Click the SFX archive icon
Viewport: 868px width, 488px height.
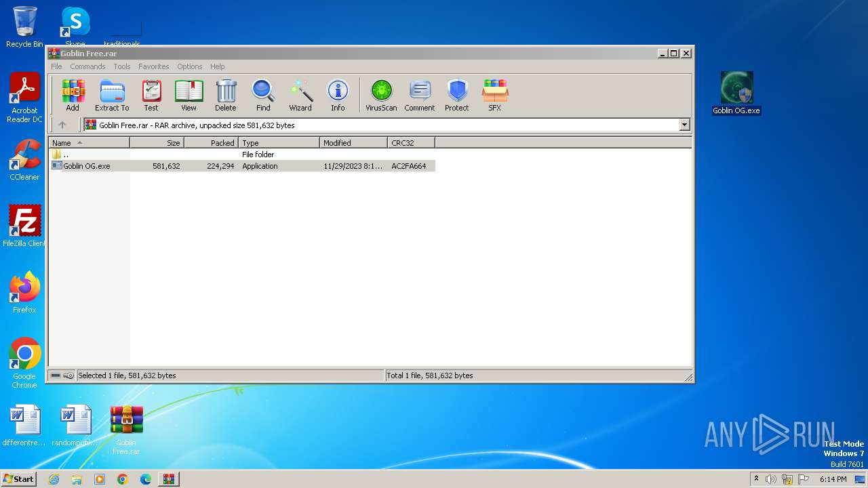coord(495,95)
